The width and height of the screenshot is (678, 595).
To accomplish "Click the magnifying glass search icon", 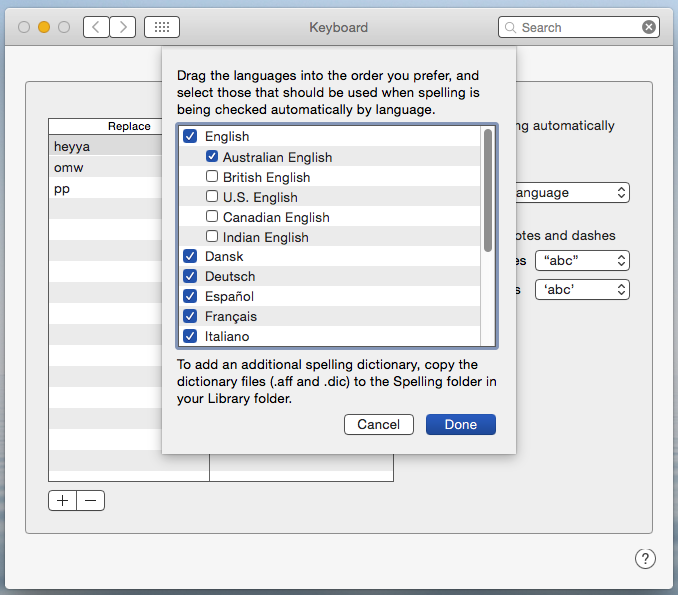I will (x=511, y=28).
